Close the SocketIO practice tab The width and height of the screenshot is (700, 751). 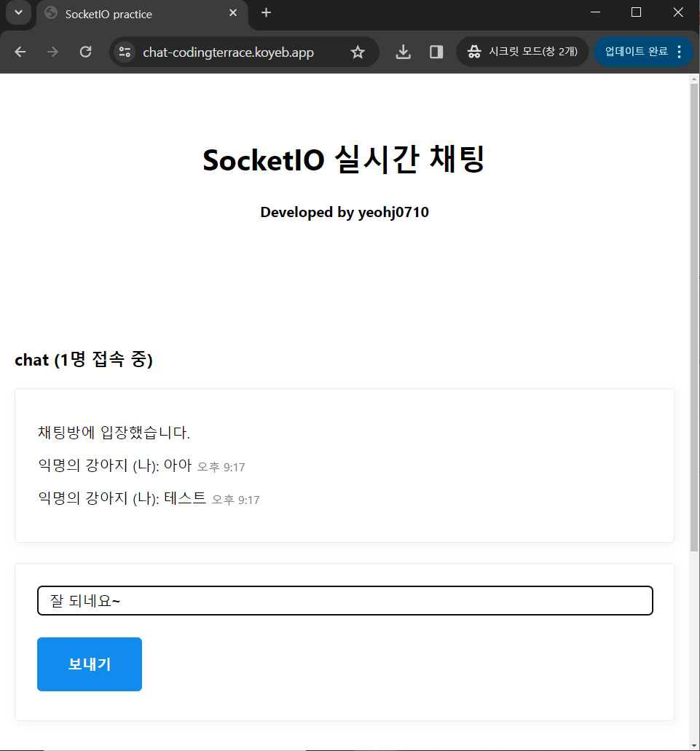233,13
